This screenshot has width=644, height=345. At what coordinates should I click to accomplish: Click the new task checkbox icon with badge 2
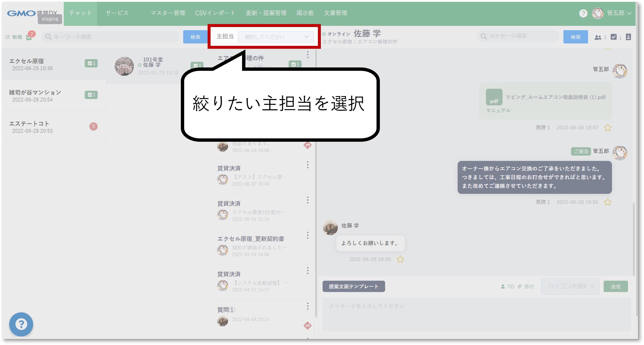tap(29, 37)
